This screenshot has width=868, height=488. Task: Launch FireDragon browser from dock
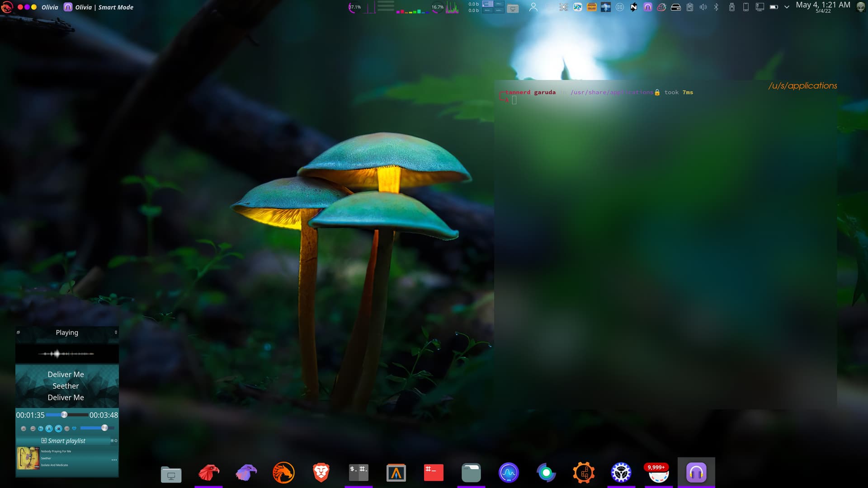click(x=283, y=473)
